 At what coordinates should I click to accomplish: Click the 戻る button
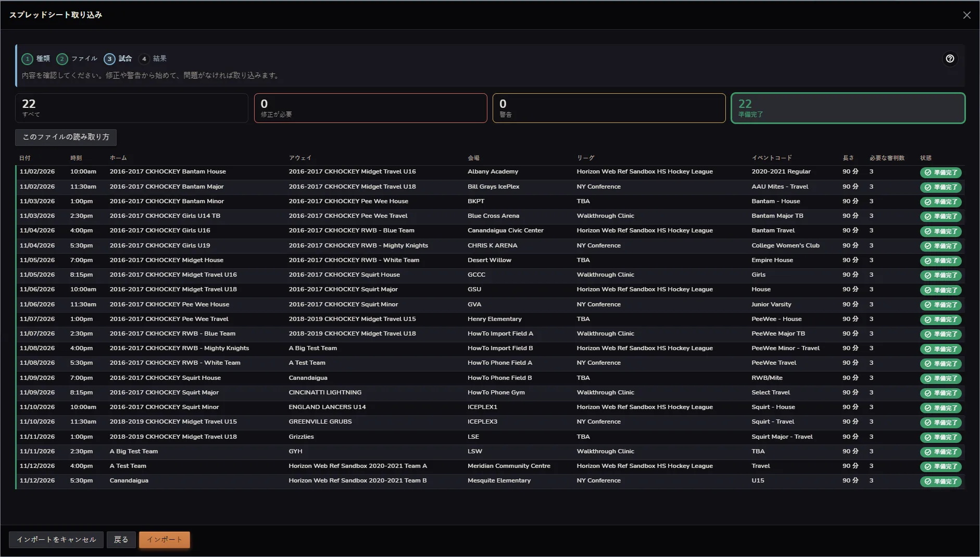[121, 540]
